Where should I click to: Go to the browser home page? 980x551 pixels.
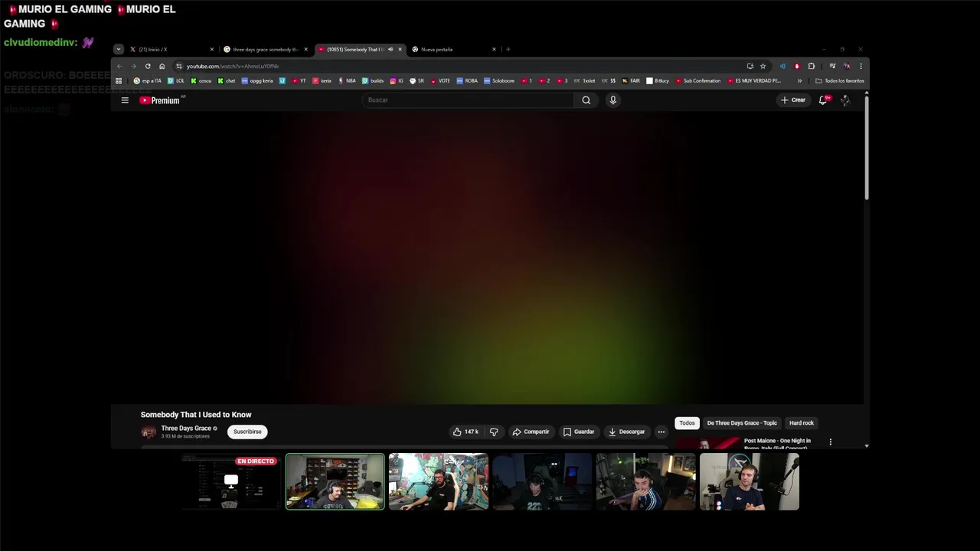tap(162, 66)
